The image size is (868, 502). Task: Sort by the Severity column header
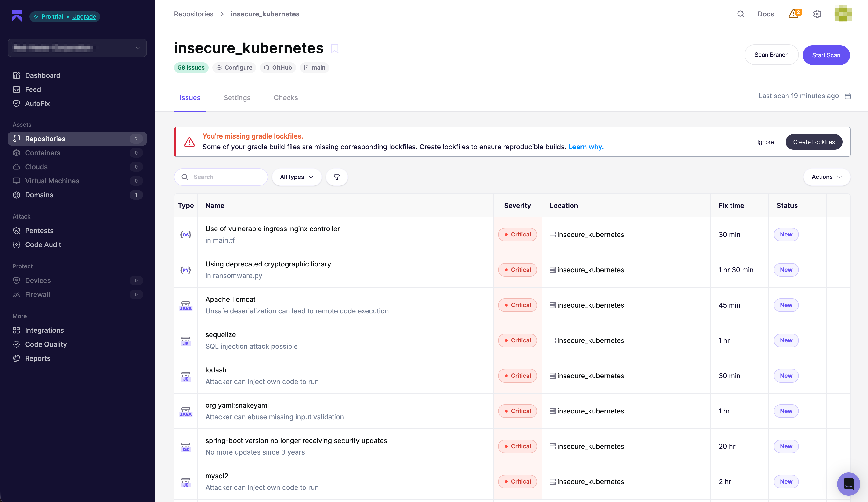coord(517,206)
